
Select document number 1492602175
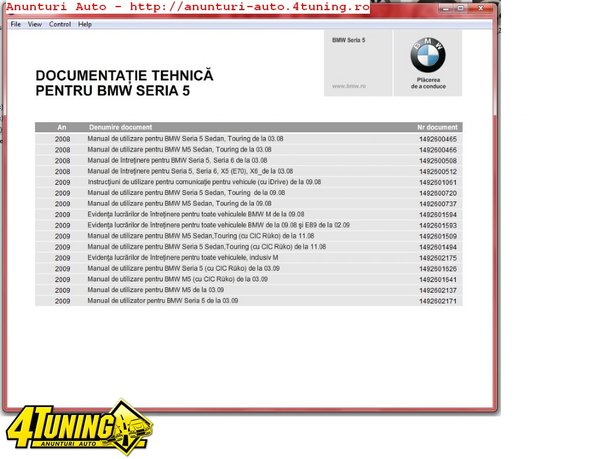(438, 258)
